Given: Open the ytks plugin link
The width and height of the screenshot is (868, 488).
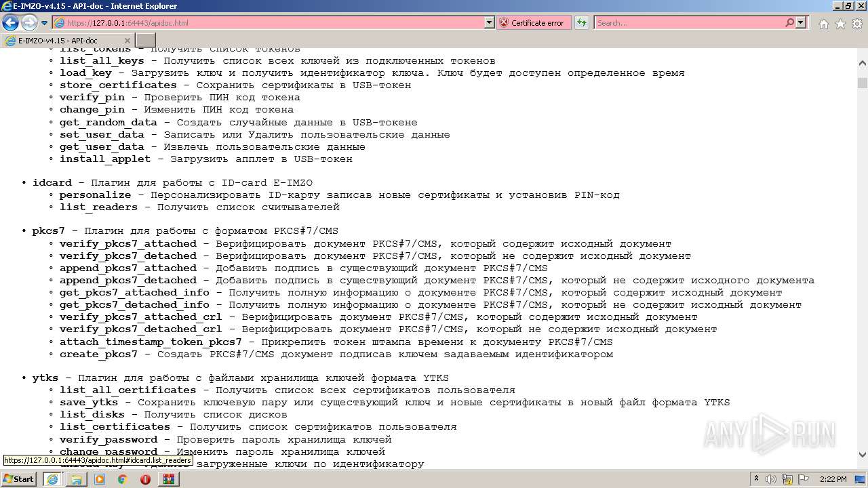Looking at the screenshot, I should (45, 378).
